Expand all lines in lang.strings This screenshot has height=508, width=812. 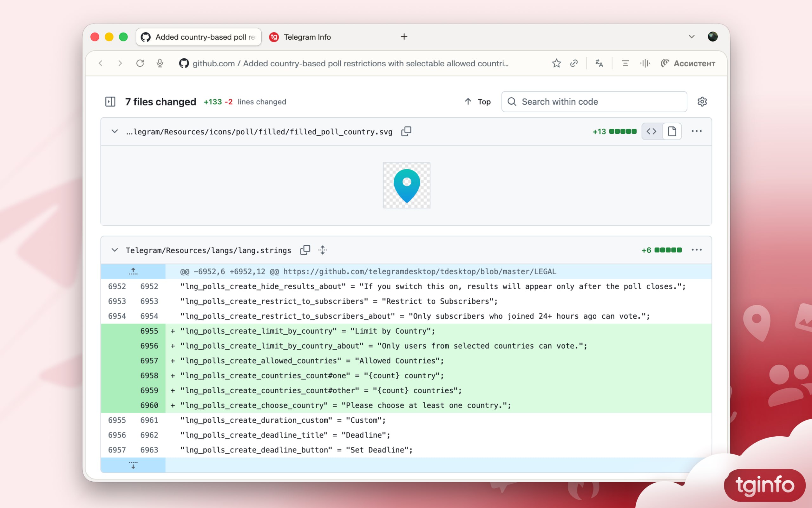[x=323, y=250]
